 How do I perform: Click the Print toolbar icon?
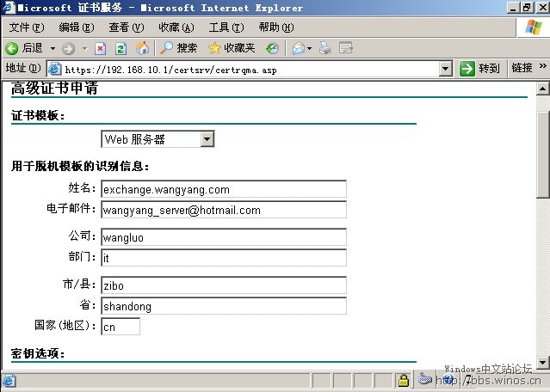[x=324, y=48]
